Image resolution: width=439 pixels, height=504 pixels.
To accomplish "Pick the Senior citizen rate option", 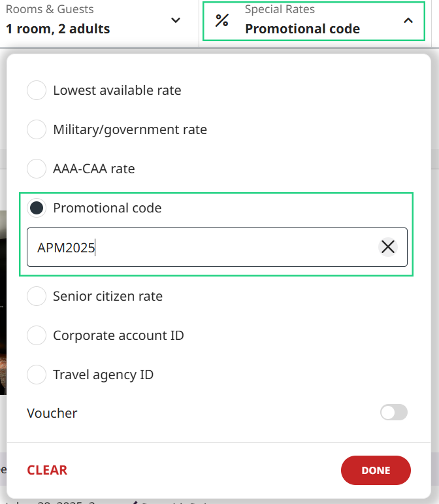I will point(37,296).
